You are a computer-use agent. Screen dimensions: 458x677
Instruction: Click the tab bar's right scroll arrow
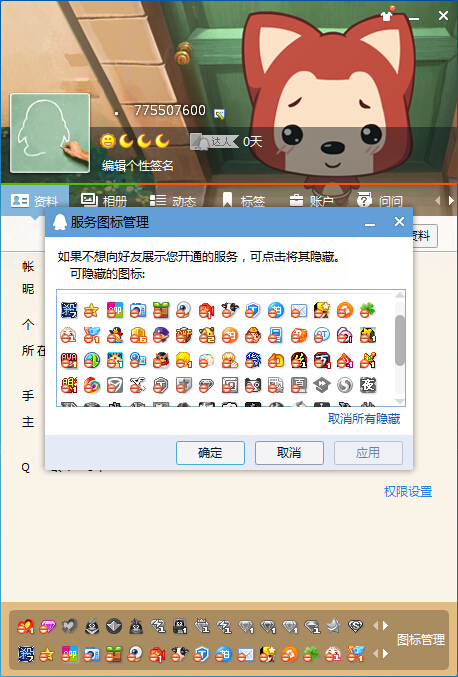[451, 200]
